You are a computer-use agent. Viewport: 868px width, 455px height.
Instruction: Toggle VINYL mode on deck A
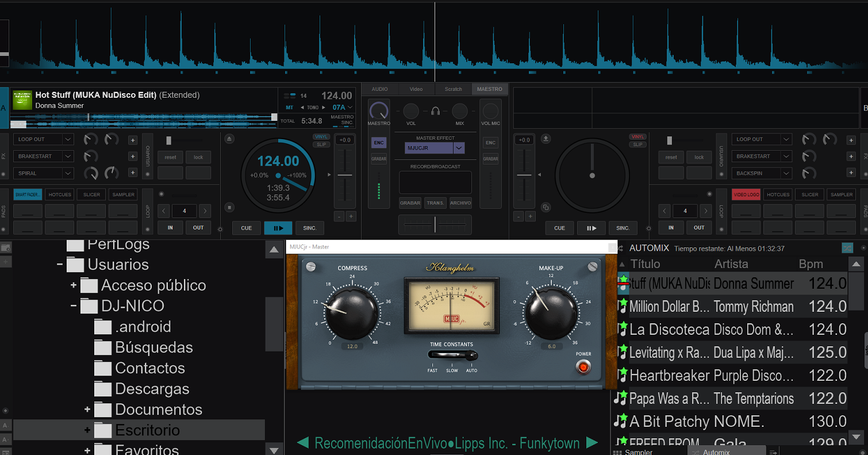pyautogui.click(x=321, y=137)
